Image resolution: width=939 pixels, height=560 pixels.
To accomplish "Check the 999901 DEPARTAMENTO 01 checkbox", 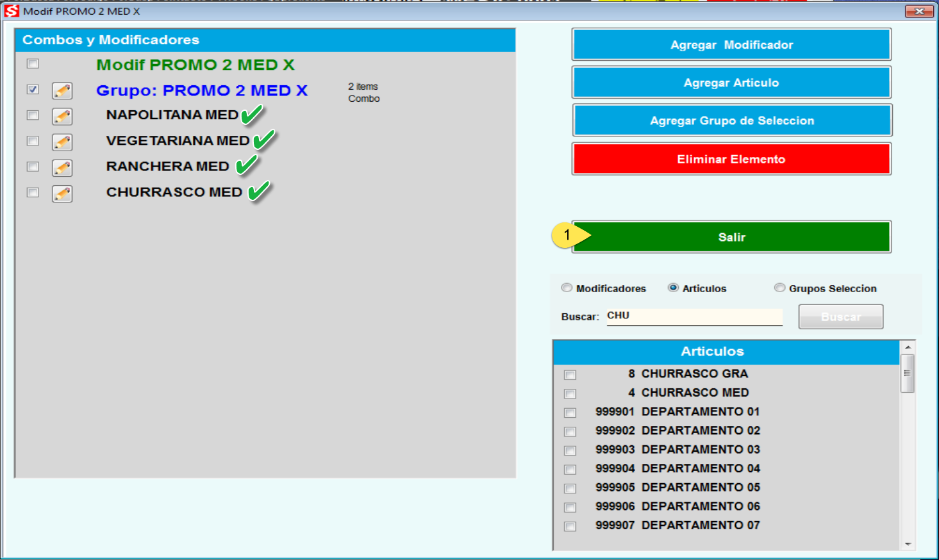I will (x=570, y=413).
